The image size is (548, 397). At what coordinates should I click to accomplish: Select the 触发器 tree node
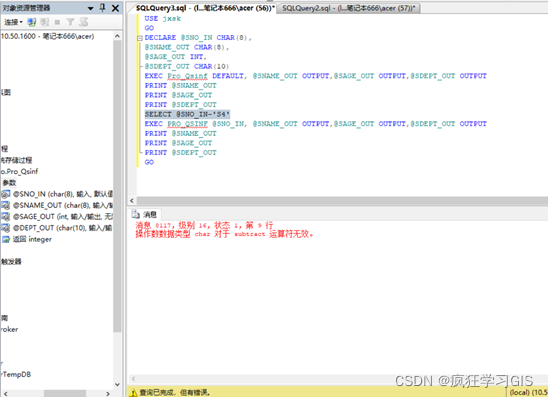(x=11, y=261)
